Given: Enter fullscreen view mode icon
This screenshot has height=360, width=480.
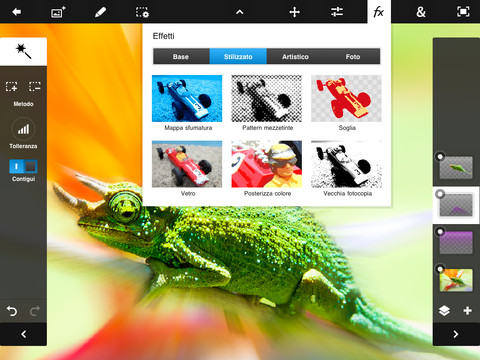Looking at the screenshot, I should coord(463,12).
